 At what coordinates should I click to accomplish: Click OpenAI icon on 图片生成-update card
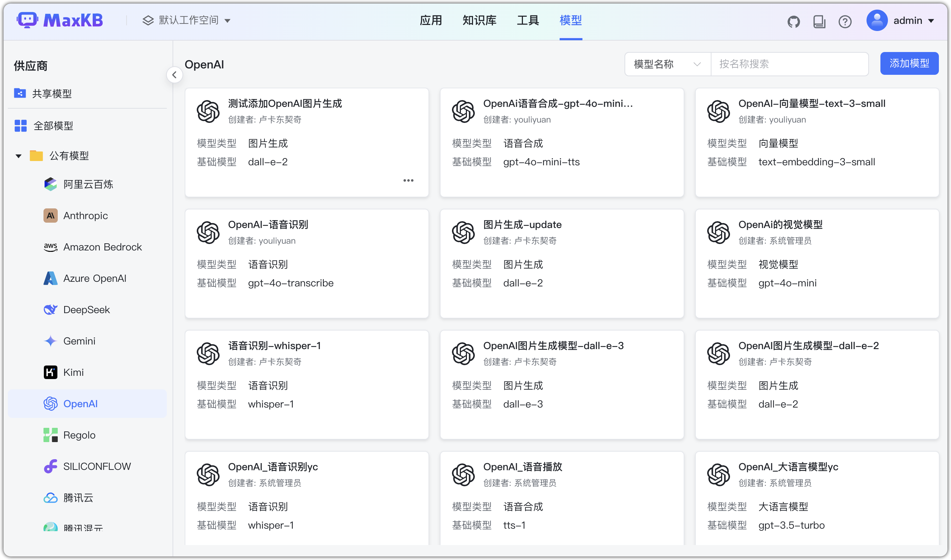click(463, 233)
